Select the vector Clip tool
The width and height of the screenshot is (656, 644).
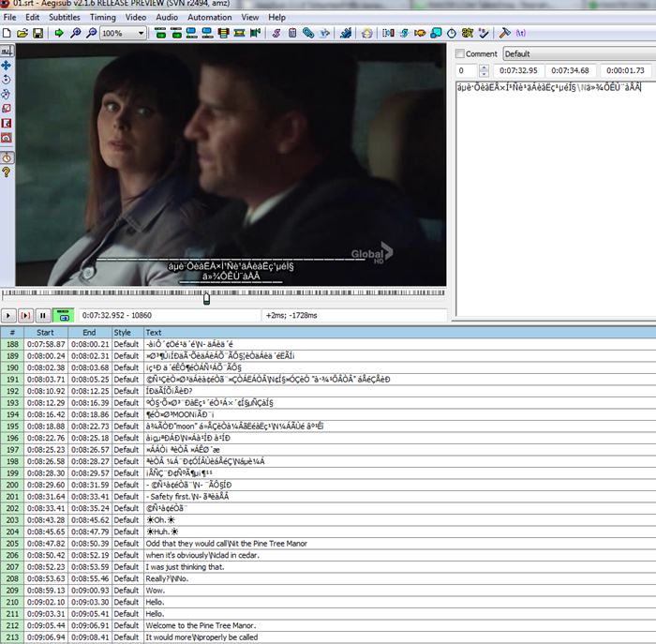(7, 138)
